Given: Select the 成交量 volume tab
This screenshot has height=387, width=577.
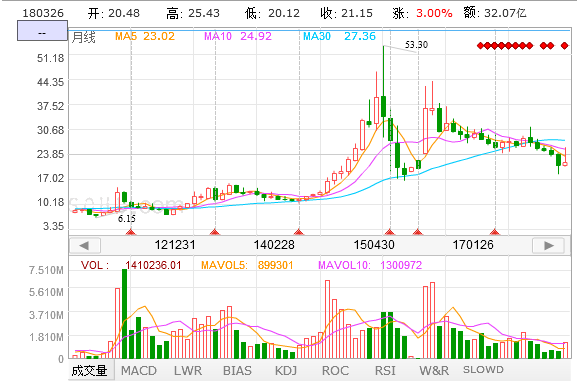Looking at the screenshot, I should [x=89, y=370].
